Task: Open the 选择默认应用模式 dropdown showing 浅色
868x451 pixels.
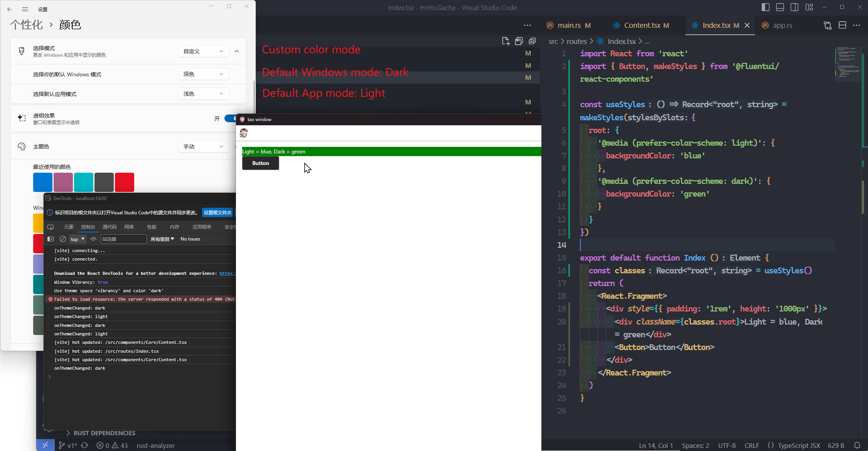Action: tap(204, 93)
